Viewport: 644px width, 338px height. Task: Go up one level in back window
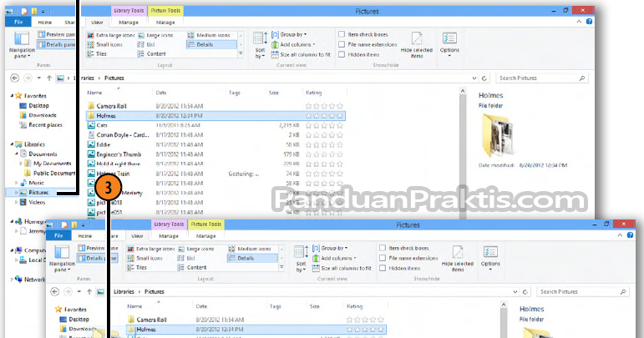point(49,78)
